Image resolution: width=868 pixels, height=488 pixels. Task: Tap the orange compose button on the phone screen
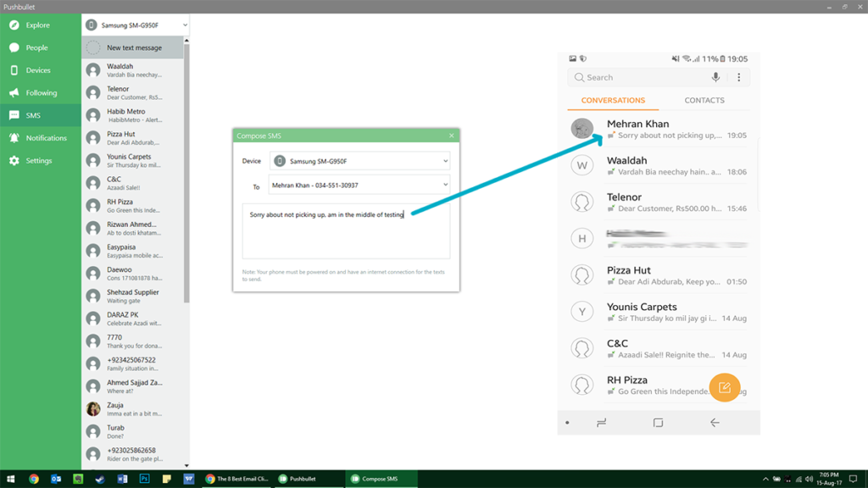tap(725, 387)
